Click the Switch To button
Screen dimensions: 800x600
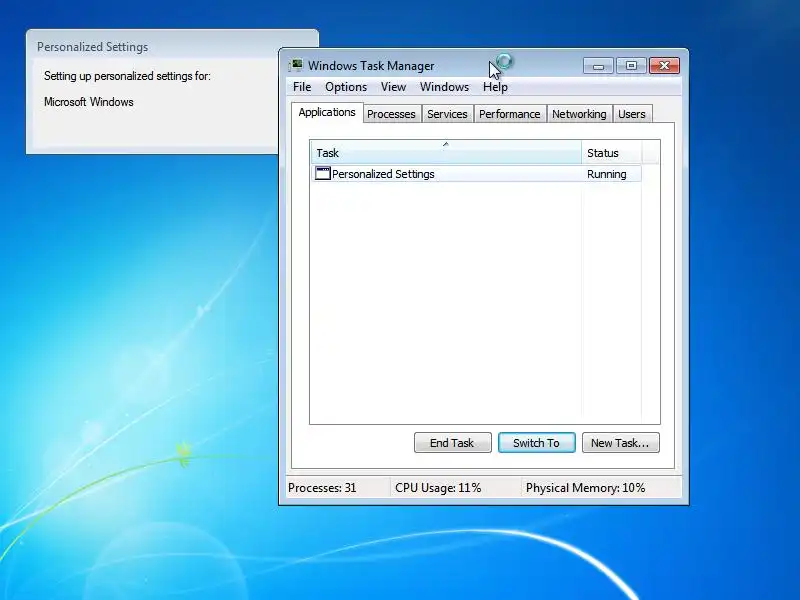tap(536, 442)
